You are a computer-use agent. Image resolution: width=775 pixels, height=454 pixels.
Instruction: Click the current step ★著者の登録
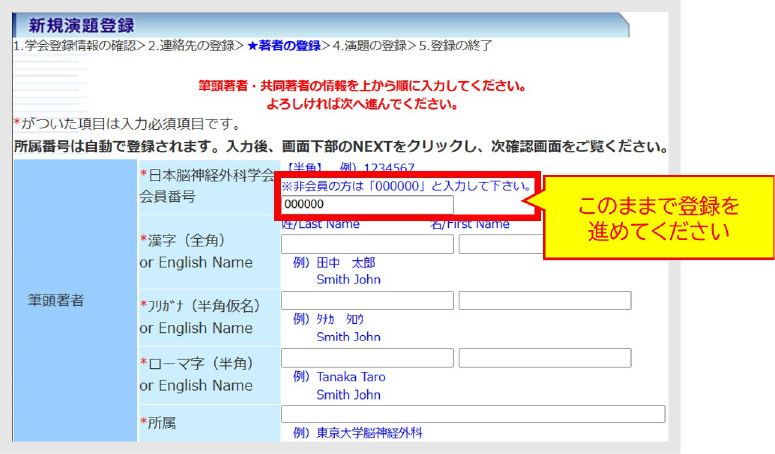[x=284, y=46]
